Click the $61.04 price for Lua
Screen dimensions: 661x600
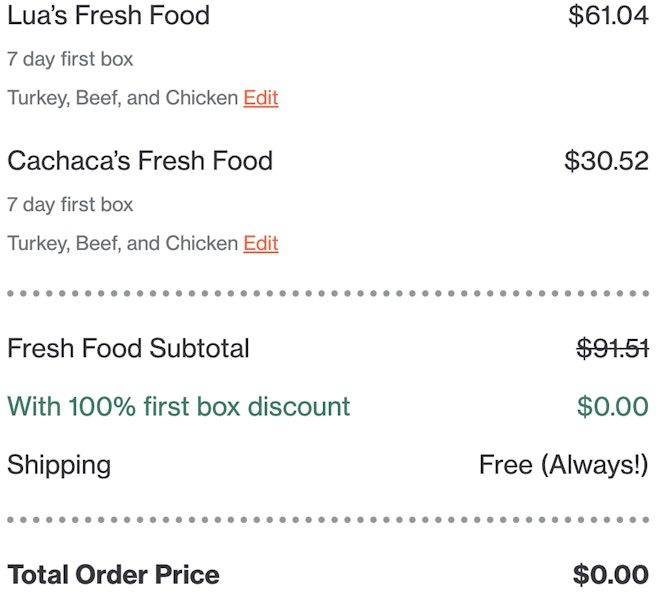click(x=608, y=16)
